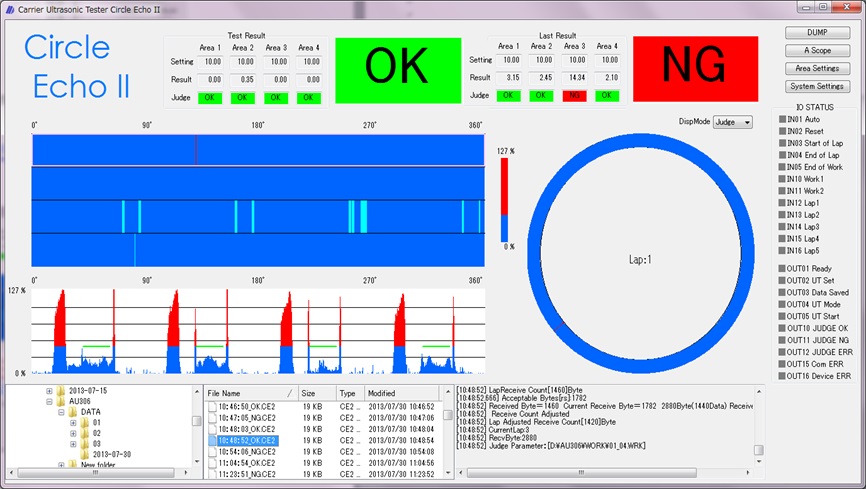866x489 pixels.
Task: Click the large red NG result display
Action: pyautogui.click(x=695, y=69)
